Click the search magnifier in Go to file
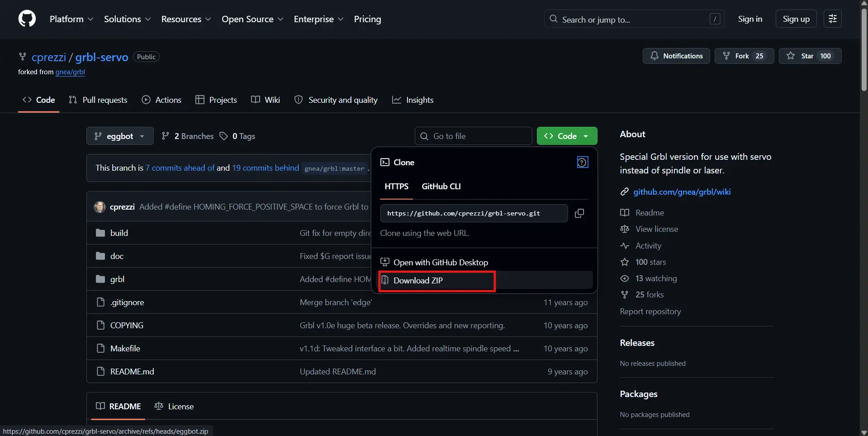 click(x=425, y=136)
